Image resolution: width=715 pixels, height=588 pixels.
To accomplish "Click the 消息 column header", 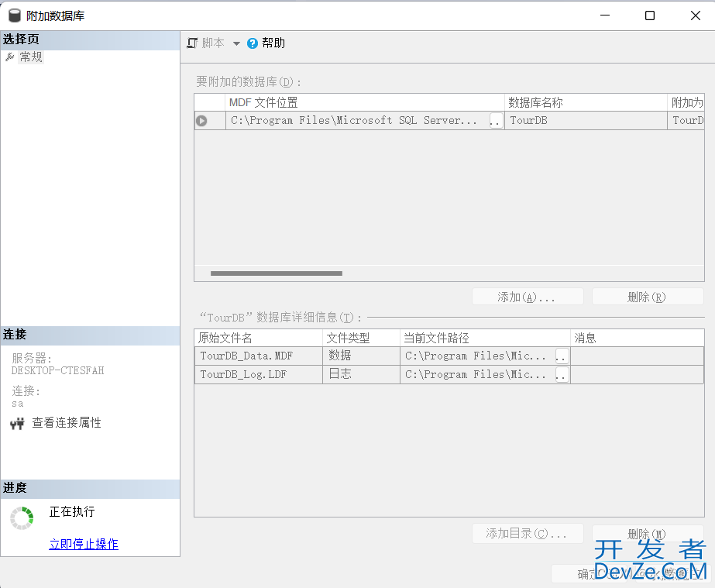I will (x=637, y=338).
